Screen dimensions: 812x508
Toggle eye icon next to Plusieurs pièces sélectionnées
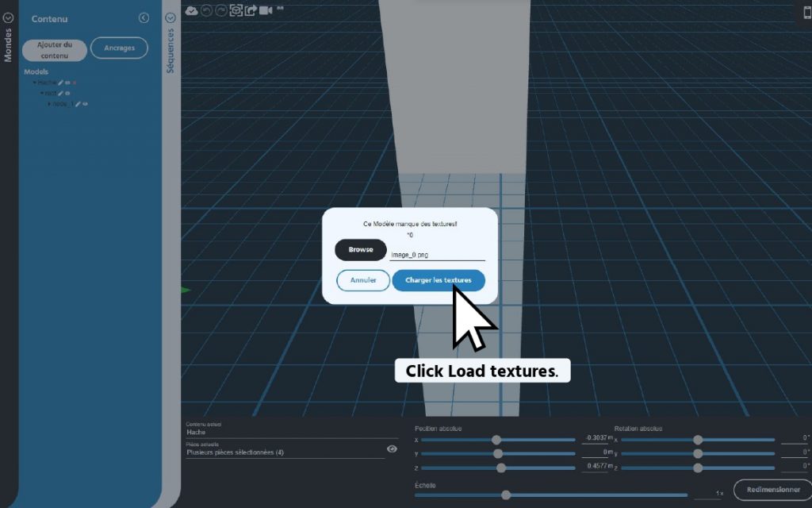(x=392, y=449)
